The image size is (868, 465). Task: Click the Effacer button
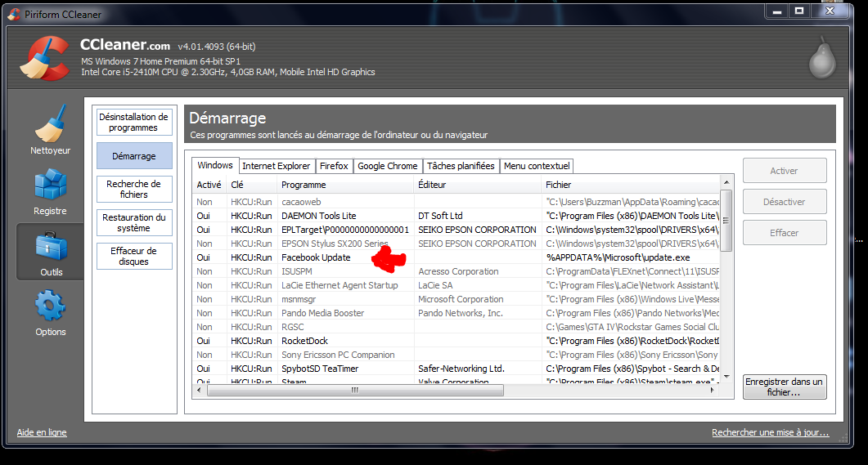tap(785, 233)
